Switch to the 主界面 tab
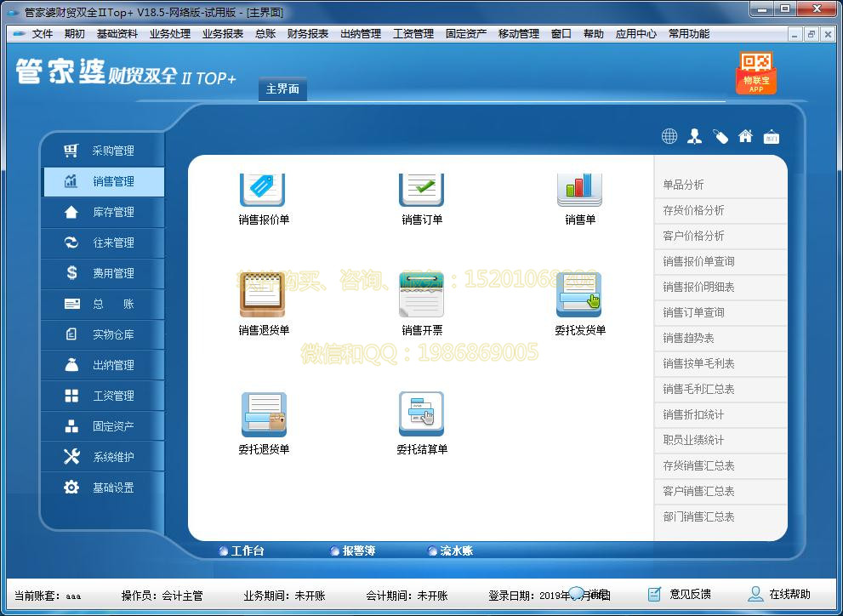 pyautogui.click(x=282, y=88)
